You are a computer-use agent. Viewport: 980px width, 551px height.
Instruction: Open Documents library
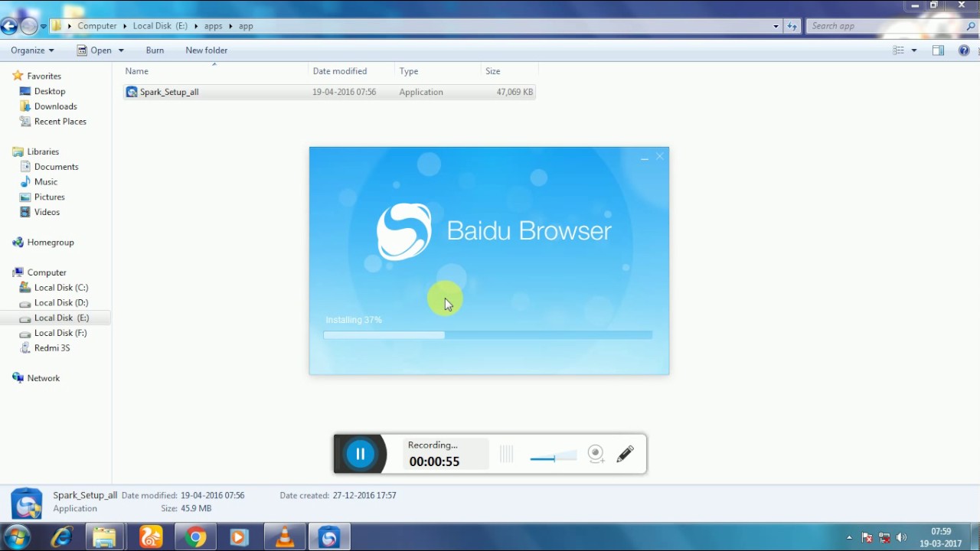56,167
